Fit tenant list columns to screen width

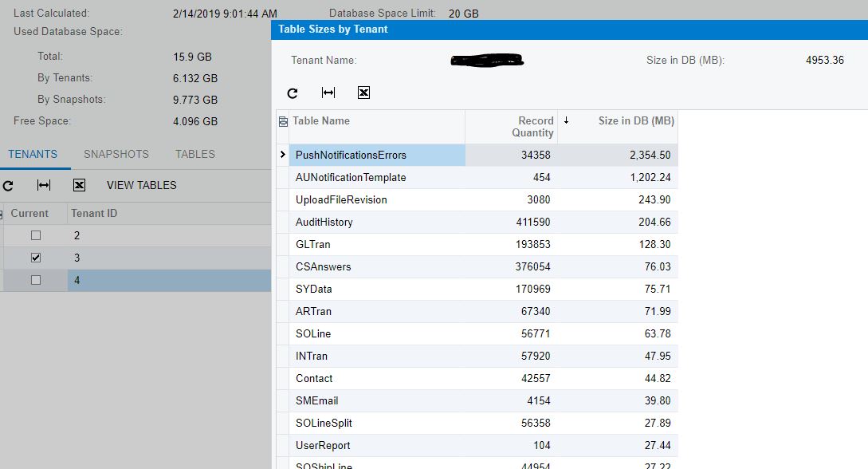[x=45, y=184]
